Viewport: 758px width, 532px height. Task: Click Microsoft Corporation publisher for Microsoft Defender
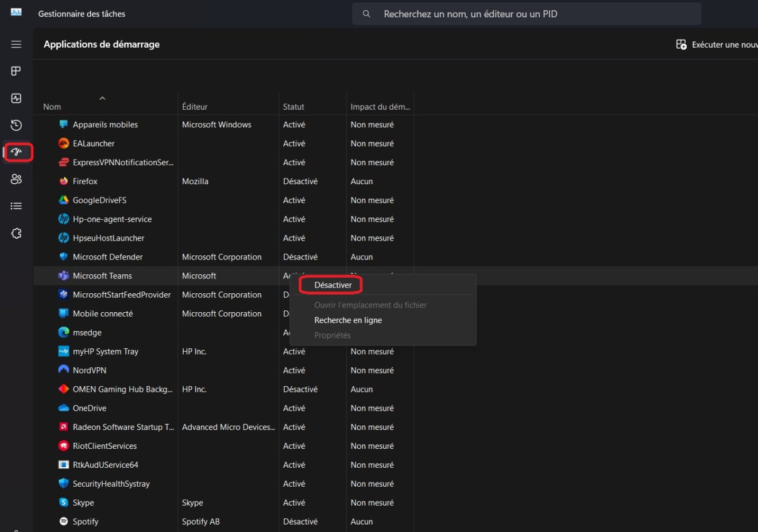[222, 257]
